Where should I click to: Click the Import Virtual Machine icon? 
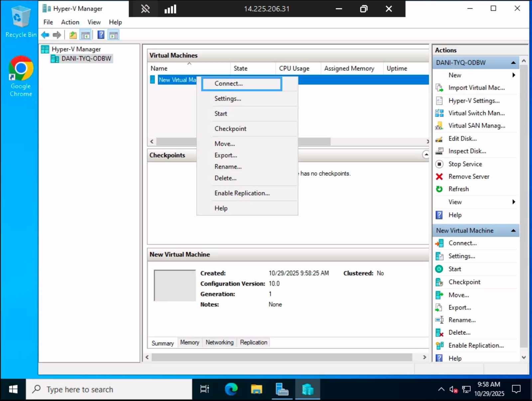[x=439, y=87]
